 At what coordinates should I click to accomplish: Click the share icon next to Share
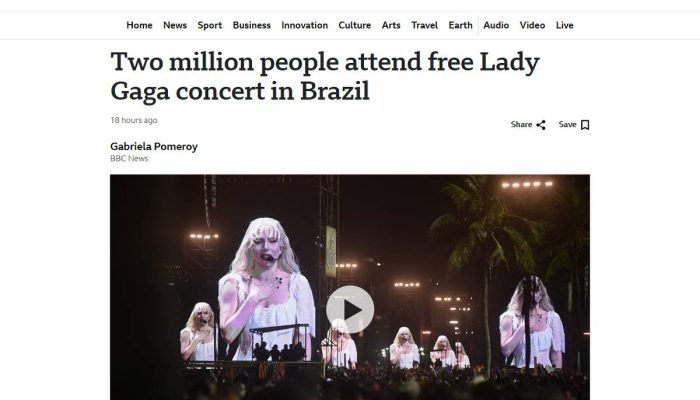pyautogui.click(x=541, y=125)
